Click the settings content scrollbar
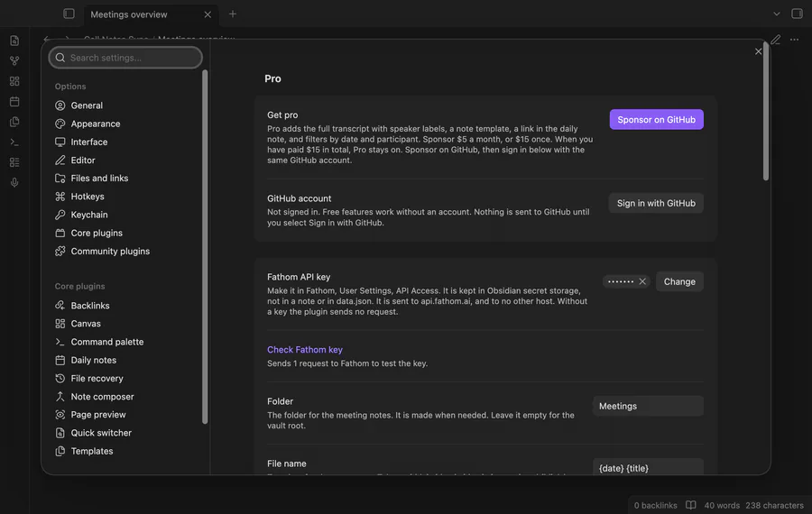 pyautogui.click(x=766, y=111)
